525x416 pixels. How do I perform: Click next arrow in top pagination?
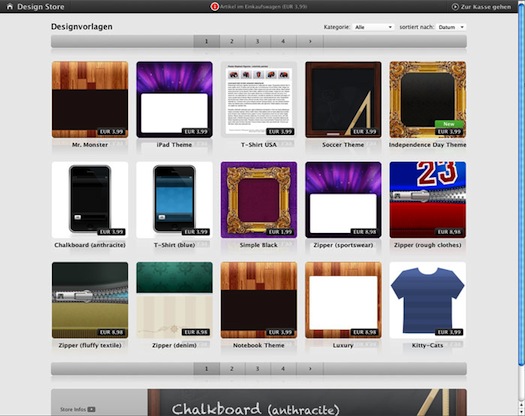tap(310, 41)
